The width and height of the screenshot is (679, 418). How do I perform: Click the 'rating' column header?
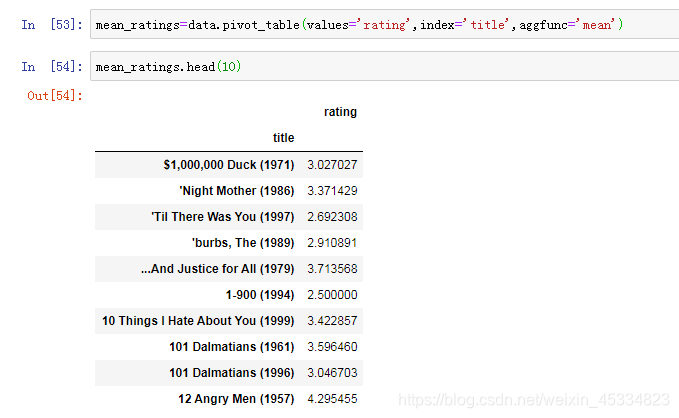(340, 112)
